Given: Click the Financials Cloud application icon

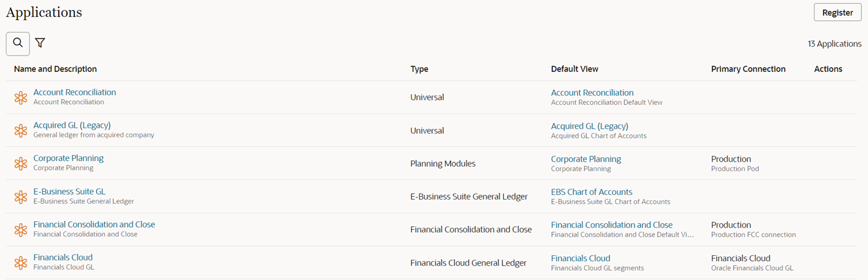Looking at the screenshot, I should click(21, 262).
